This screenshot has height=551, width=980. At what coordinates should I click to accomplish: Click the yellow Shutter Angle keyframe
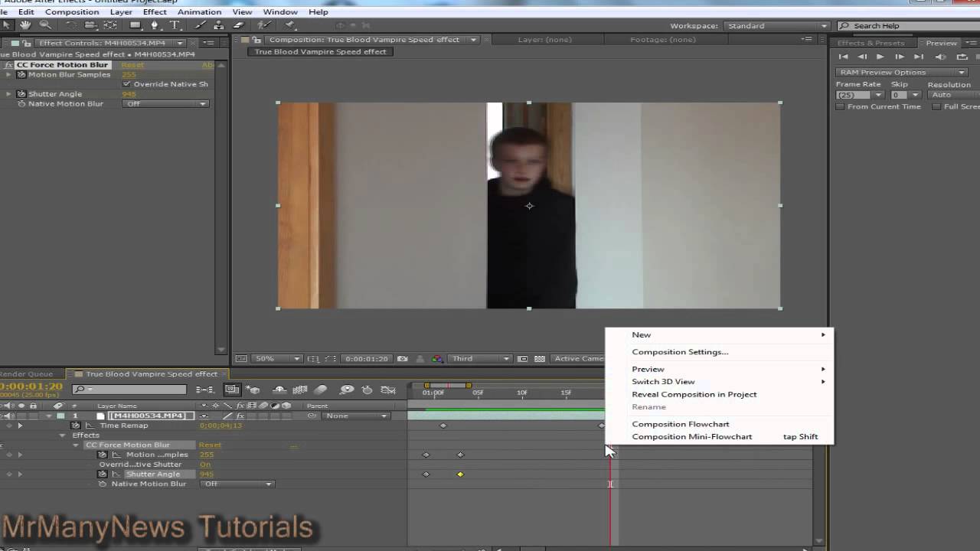pyautogui.click(x=460, y=474)
